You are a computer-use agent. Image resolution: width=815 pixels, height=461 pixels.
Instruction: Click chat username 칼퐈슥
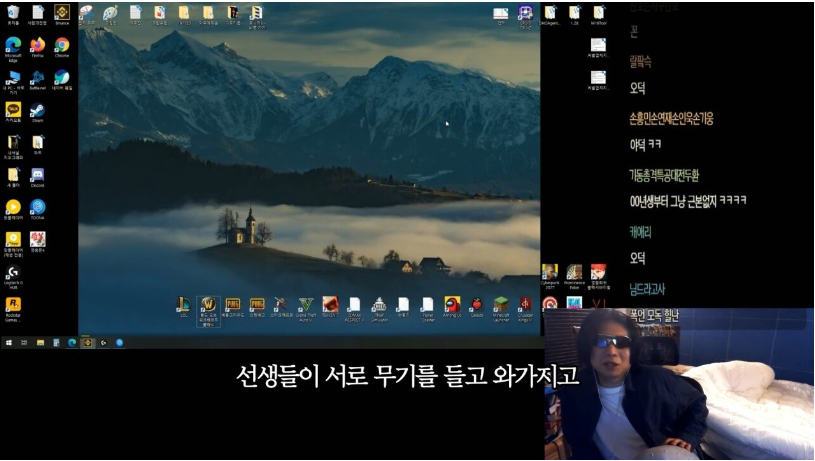pyautogui.click(x=640, y=62)
